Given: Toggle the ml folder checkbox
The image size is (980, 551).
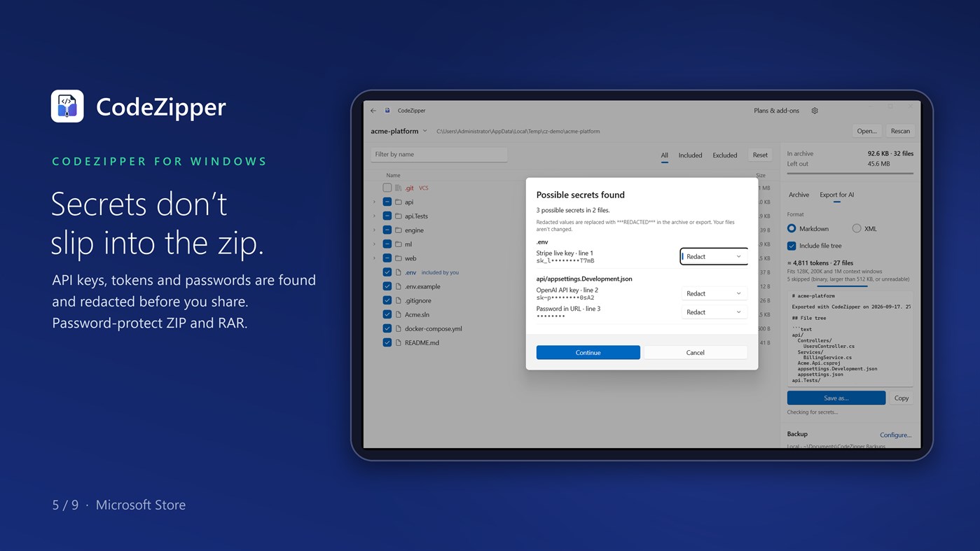Looking at the screenshot, I should [x=387, y=244].
